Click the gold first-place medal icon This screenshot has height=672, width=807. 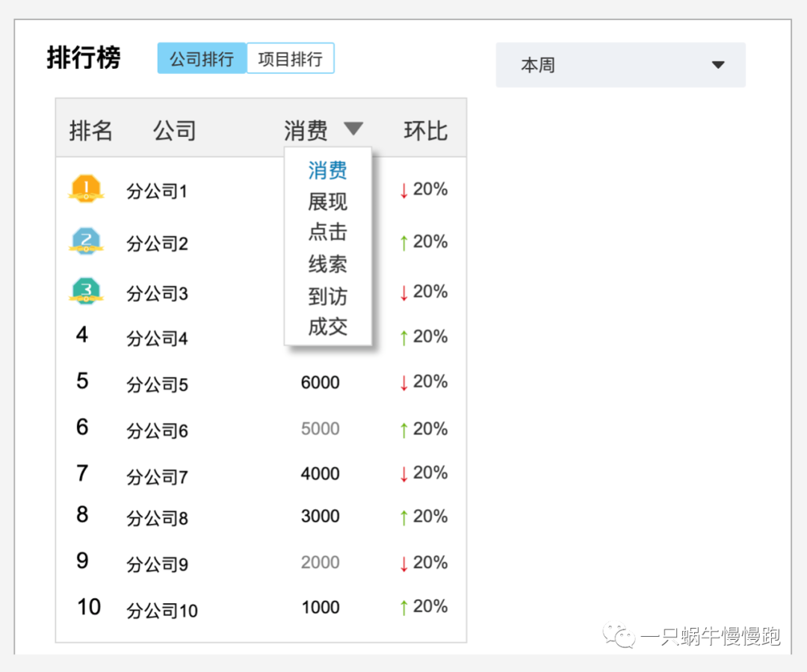click(x=86, y=189)
